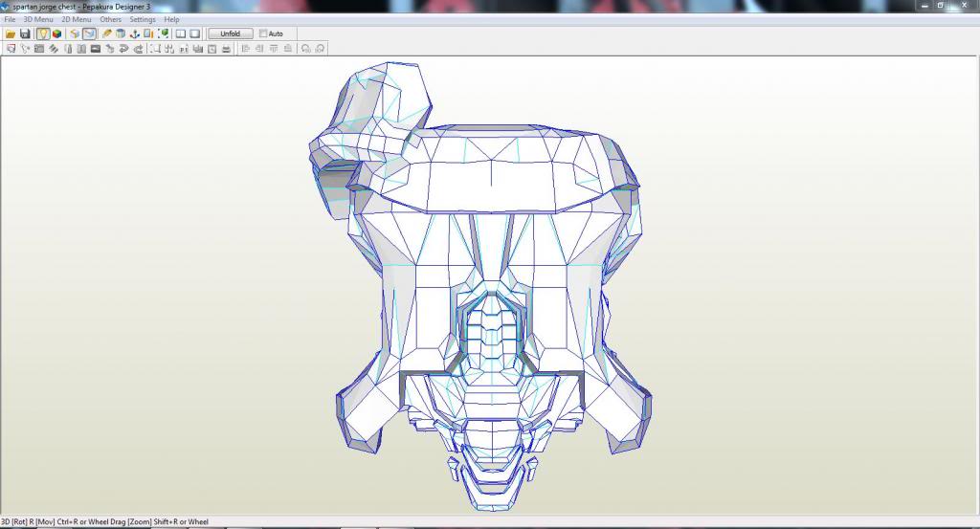Enable the Auto checkbox
Viewport: 980px width, 529px height.
click(263, 33)
